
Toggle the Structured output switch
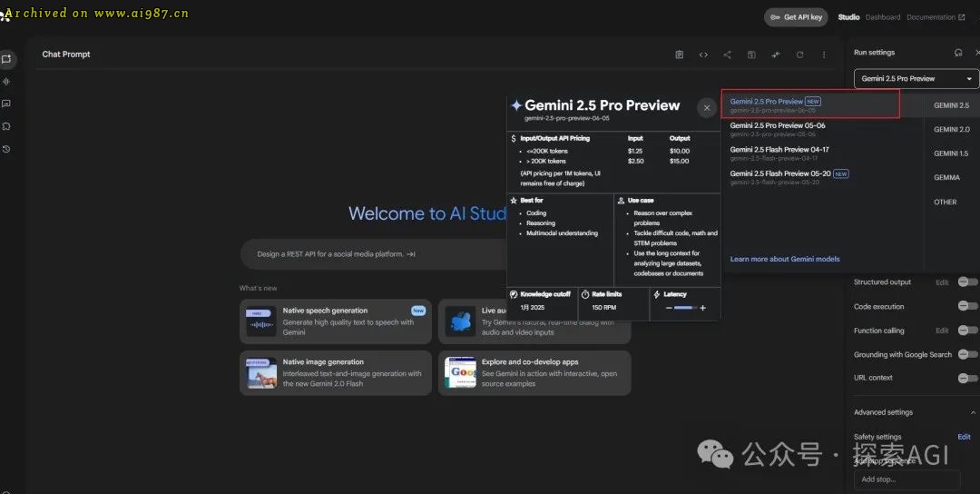click(967, 282)
